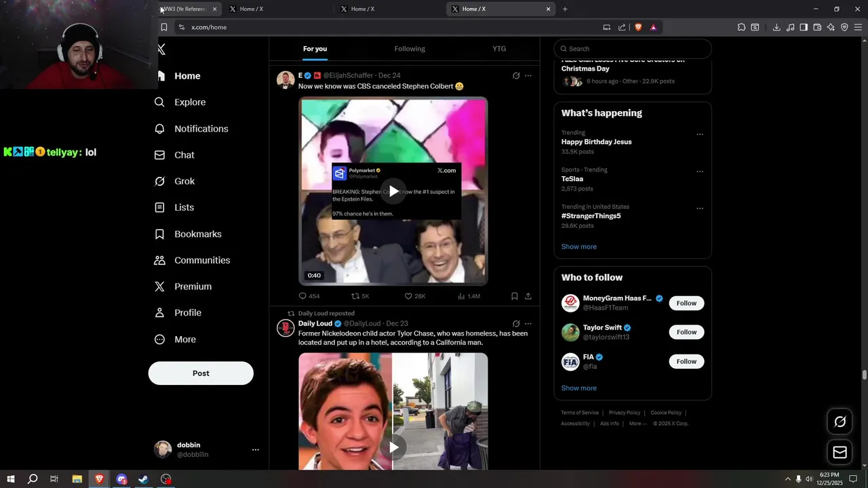Open Steam from the Windows taskbar
868x488 pixels.
pos(144,479)
